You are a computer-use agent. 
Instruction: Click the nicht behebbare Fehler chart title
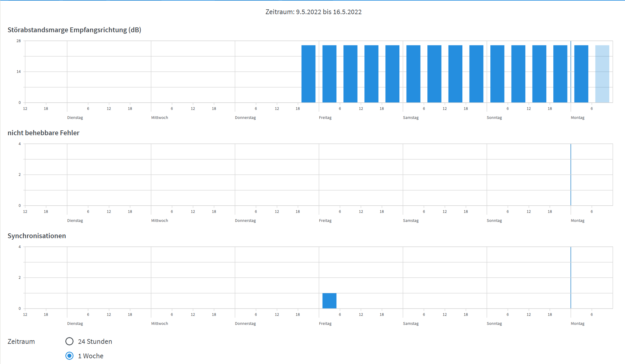[x=43, y=133]
